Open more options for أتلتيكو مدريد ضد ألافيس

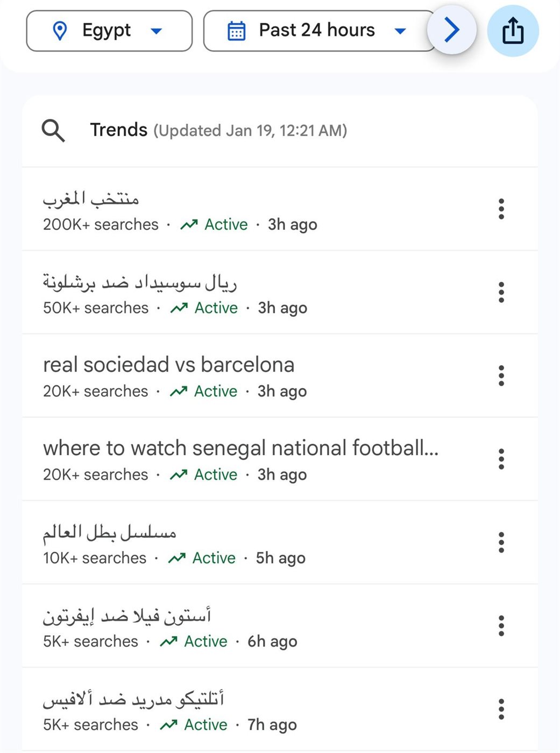[501, 709]
